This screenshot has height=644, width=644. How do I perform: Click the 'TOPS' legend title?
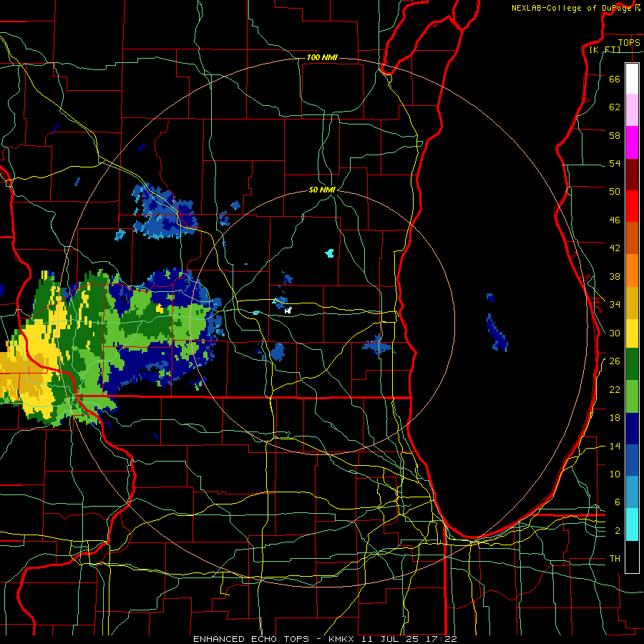click(629, 42)
